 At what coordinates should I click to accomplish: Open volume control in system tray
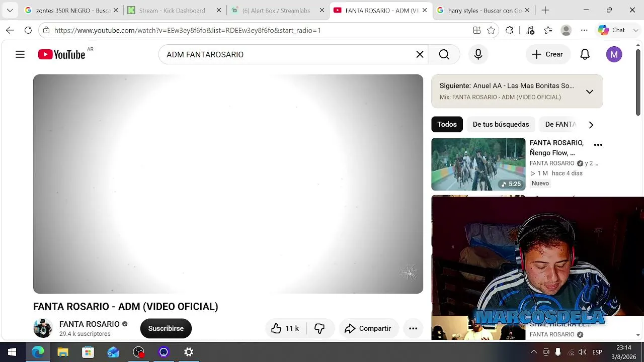tap(582, 352)
